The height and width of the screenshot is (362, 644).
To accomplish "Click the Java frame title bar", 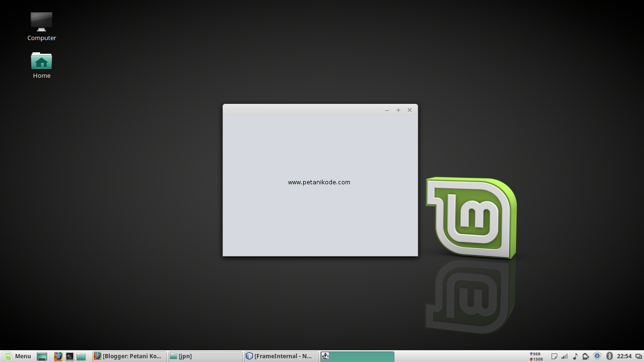I will pos(320,110).
